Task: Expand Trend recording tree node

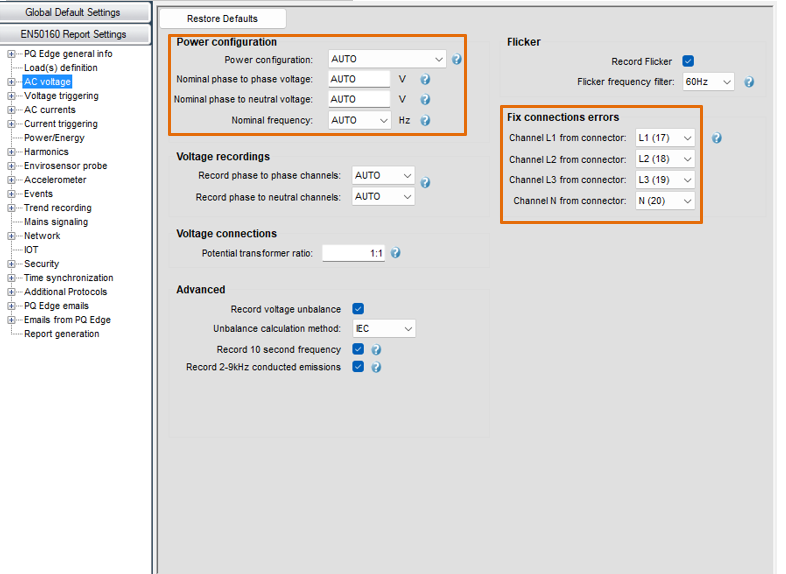Action: (x=11, y=208)
